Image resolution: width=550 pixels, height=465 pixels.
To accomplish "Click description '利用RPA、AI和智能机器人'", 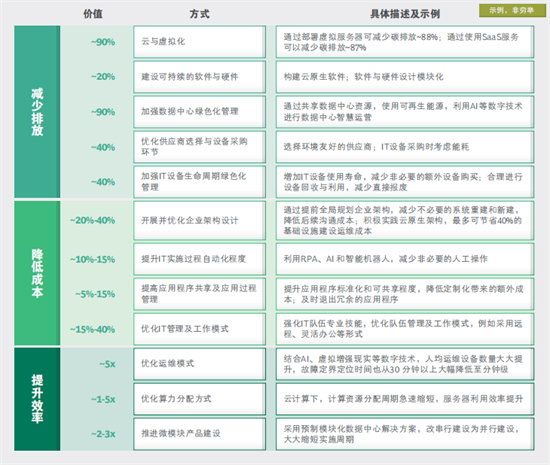I will 405,259.
